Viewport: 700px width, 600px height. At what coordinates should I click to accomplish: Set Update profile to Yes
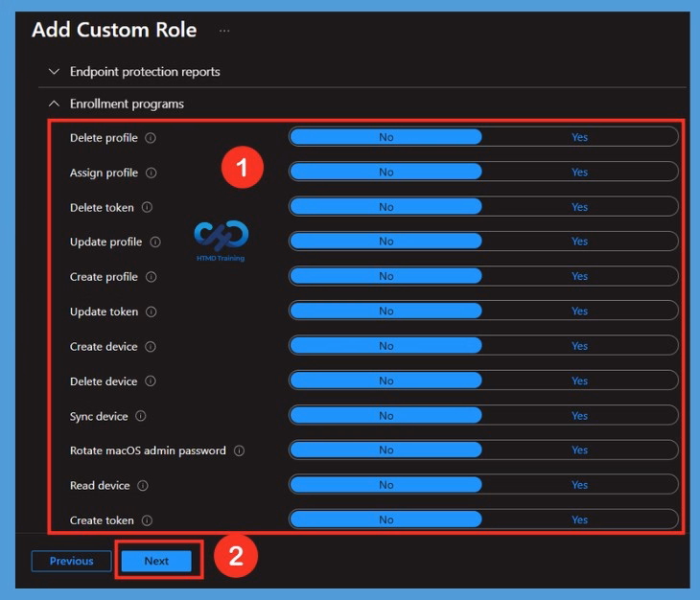[x=579, y=242]
